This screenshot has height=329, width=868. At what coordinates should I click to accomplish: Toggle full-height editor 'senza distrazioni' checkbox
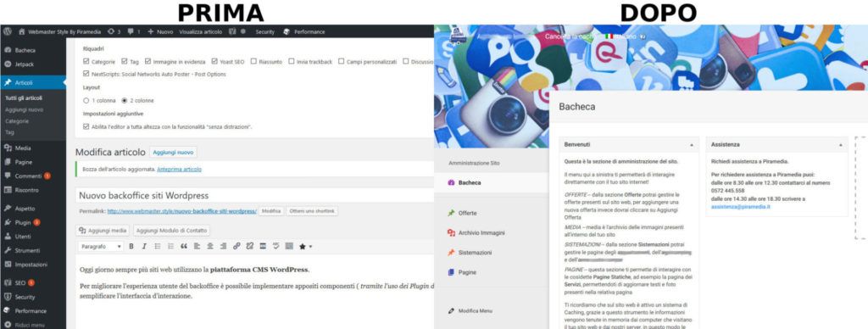tap(86, 127)
